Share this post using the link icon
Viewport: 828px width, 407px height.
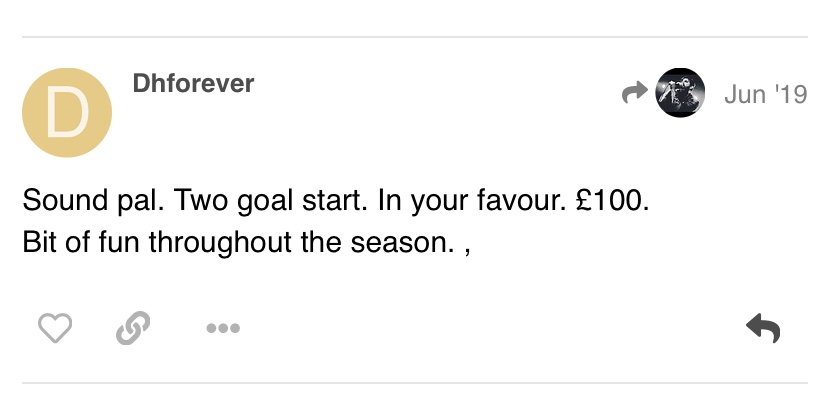click(133, 328)
